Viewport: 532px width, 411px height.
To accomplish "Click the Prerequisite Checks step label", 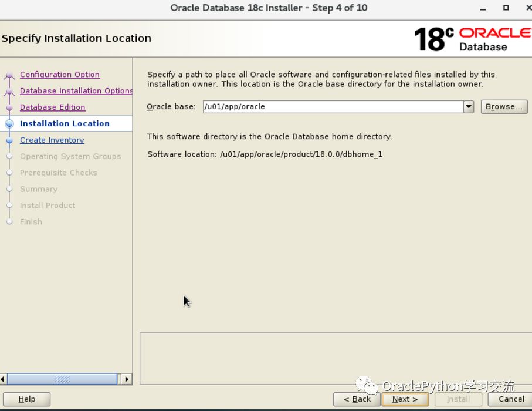I will coord(58,173).
